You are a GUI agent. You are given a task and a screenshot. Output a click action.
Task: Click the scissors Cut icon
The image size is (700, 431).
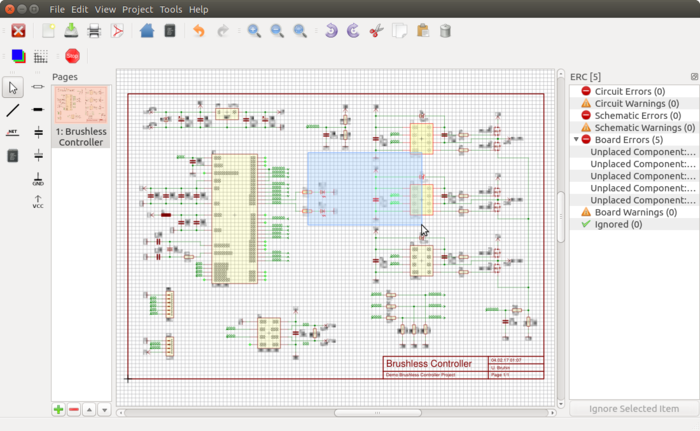[x=376, y=31]
